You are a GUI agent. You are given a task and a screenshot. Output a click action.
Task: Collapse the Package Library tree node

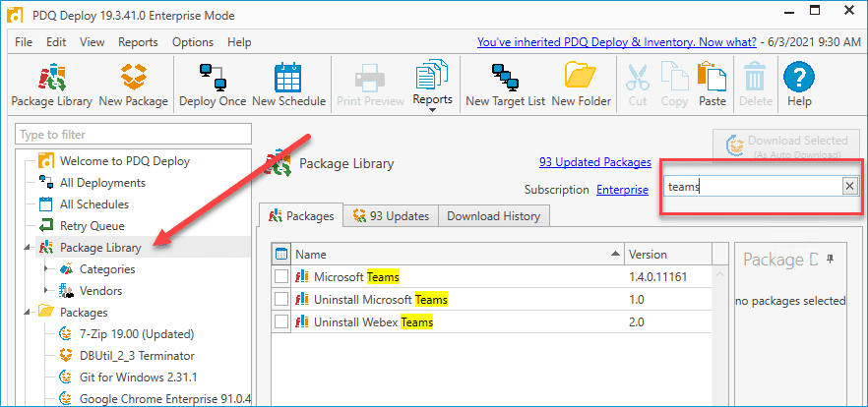coord(28,249)
